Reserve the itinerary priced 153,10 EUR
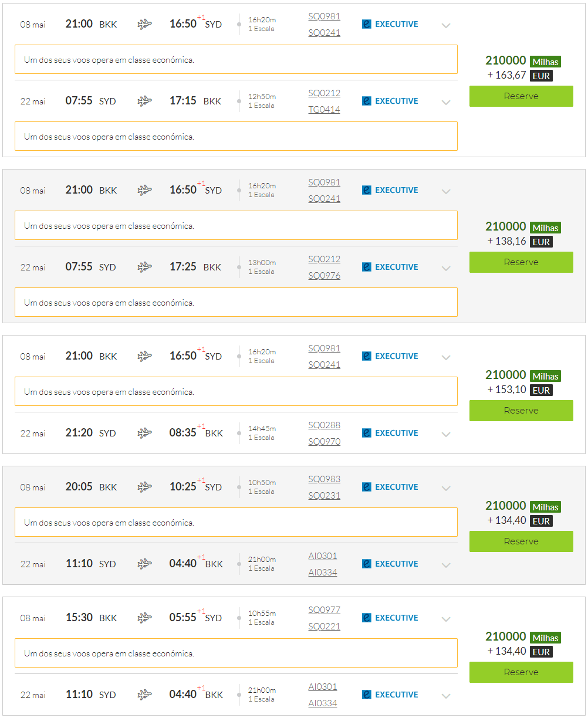 tap(521, 411)
